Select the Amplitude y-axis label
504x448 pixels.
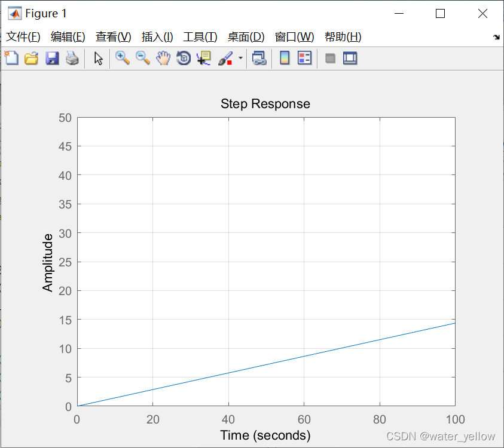(x=48, y=262)
